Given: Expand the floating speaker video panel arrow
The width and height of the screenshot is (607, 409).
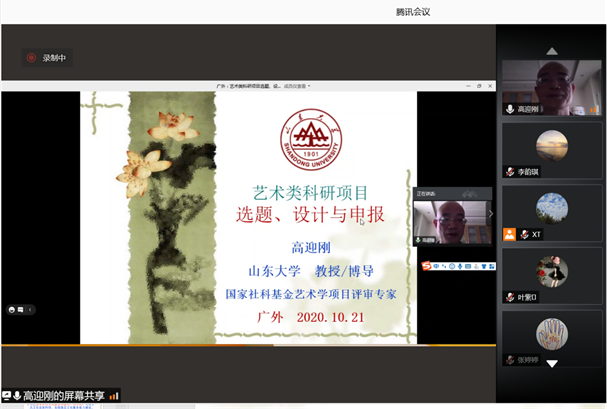Looking at the screenshot, I should [x=491, y=213].
